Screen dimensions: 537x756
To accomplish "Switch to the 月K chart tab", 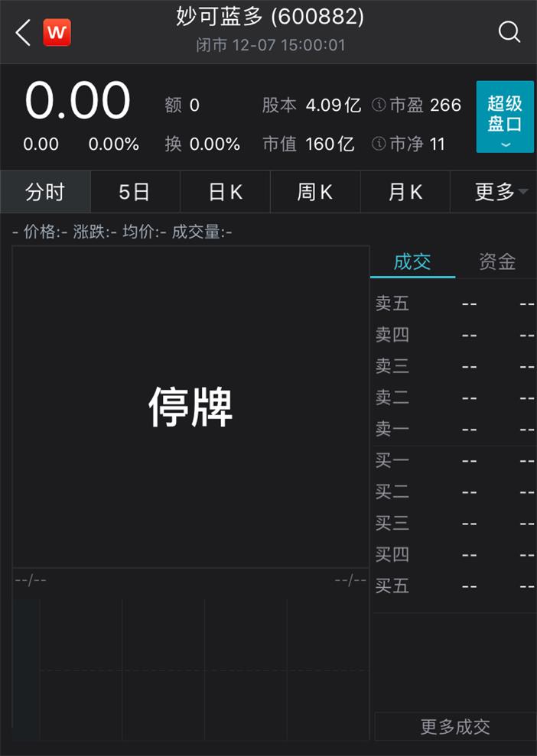I will click(x=405, y=192).
